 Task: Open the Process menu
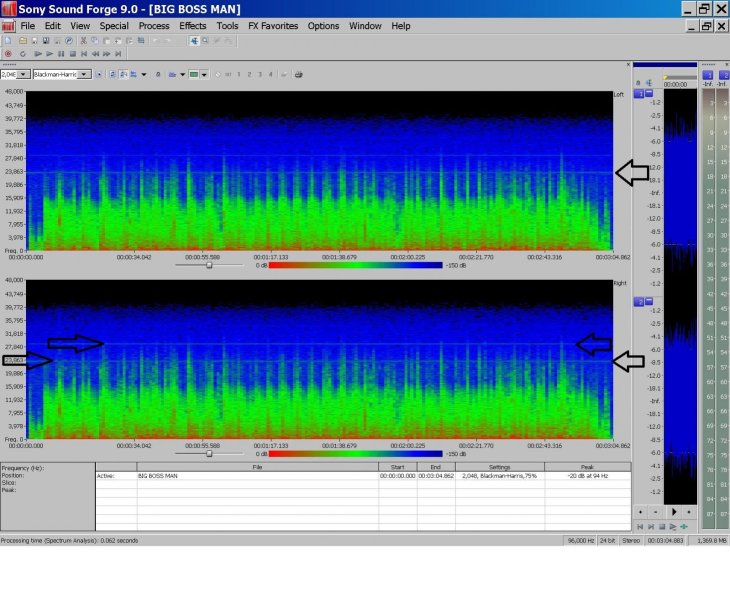(154, 26)
